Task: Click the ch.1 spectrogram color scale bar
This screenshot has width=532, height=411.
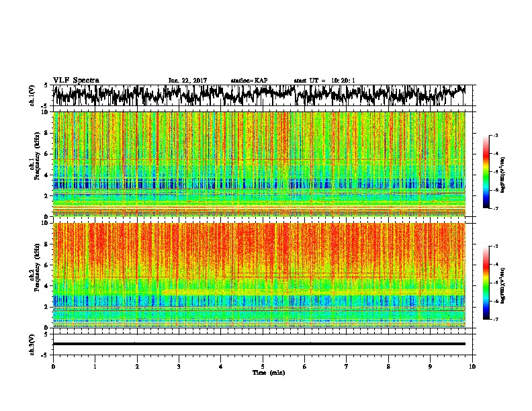Action: [x=486, y=172]
